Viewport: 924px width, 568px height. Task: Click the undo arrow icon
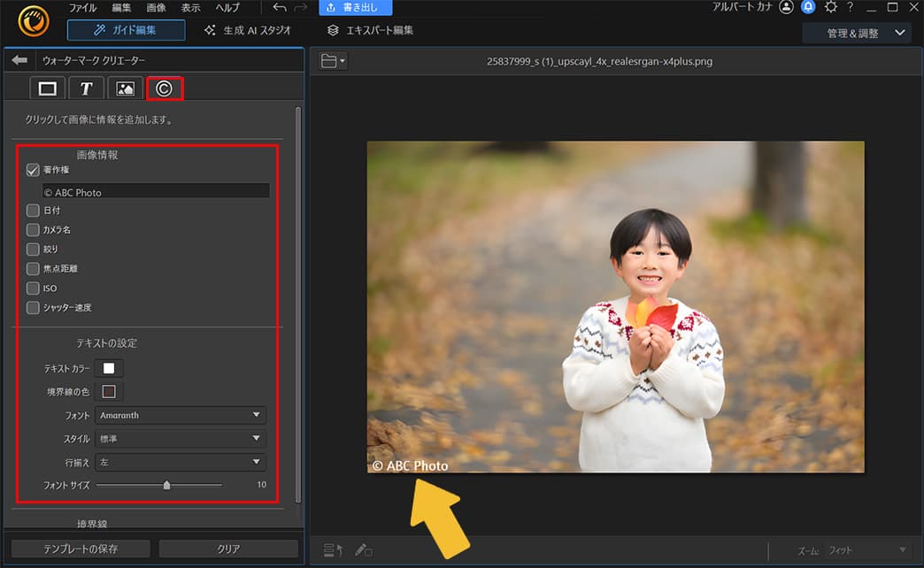[x=280, y=8]
